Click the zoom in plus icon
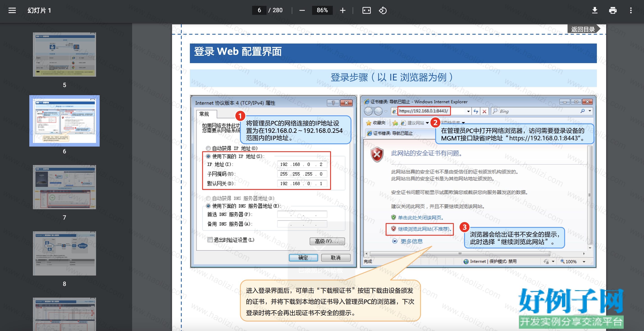This screenshot has height=331, width=644. click(x=343, y=10)
